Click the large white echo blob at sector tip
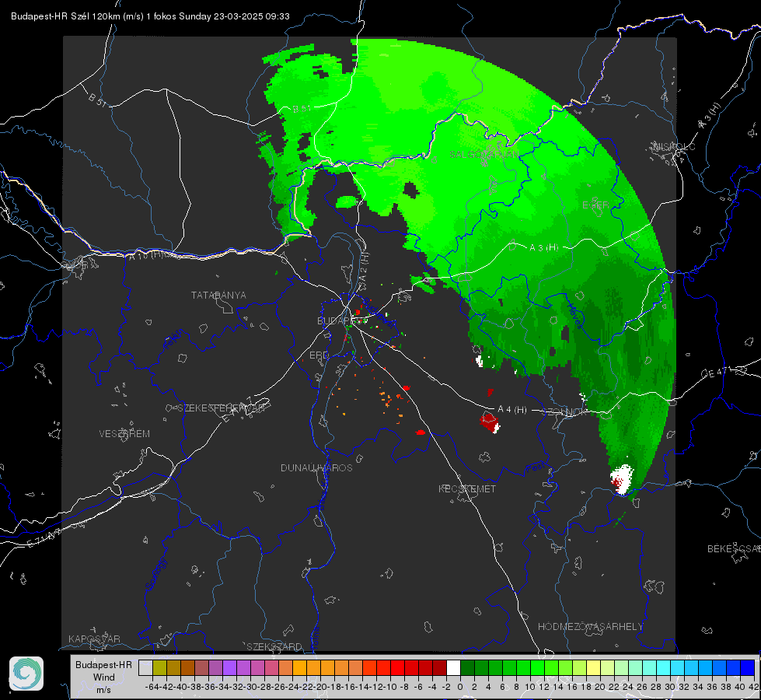This screenshot has width=761, height=700. 622,479
